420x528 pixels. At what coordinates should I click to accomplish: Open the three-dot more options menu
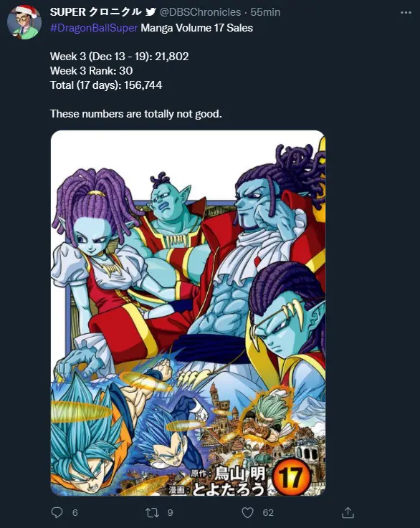pyautogui.click(x=406, y=12)
